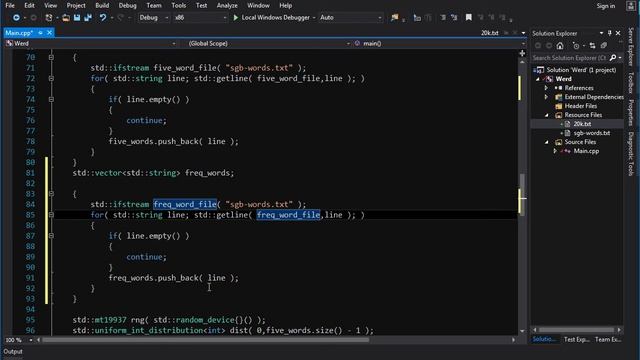Click the Save All icon
640x360 pixels.
click(88, 18)
